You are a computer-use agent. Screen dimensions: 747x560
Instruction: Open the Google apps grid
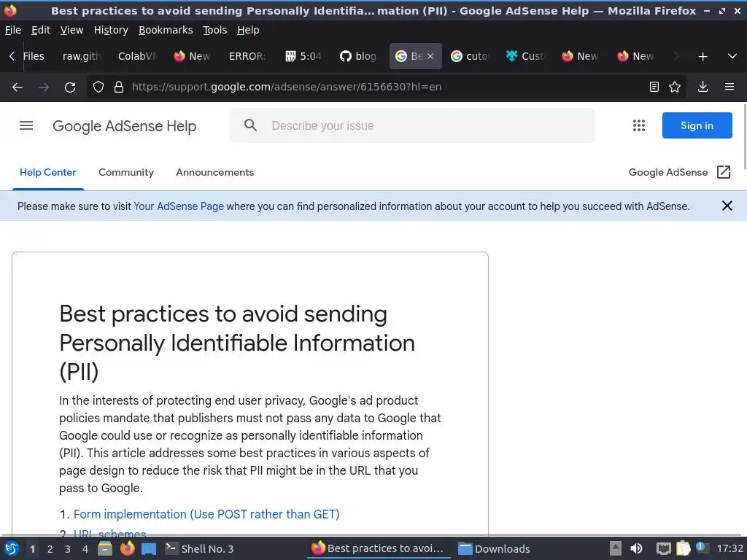[639, 125]
